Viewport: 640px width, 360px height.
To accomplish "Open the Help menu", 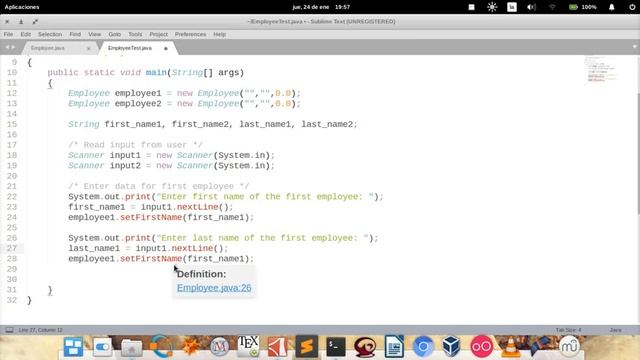I will (x=220, y=34).
